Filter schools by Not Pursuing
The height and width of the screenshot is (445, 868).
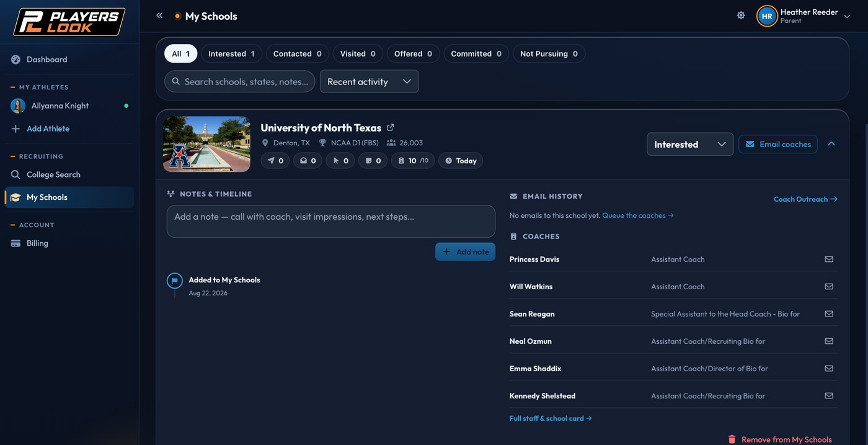[x=549, y=53]
